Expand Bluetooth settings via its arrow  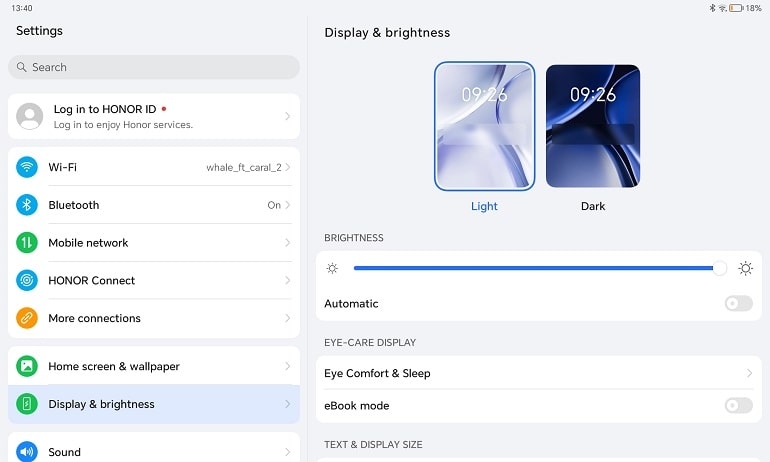[288, 205]
